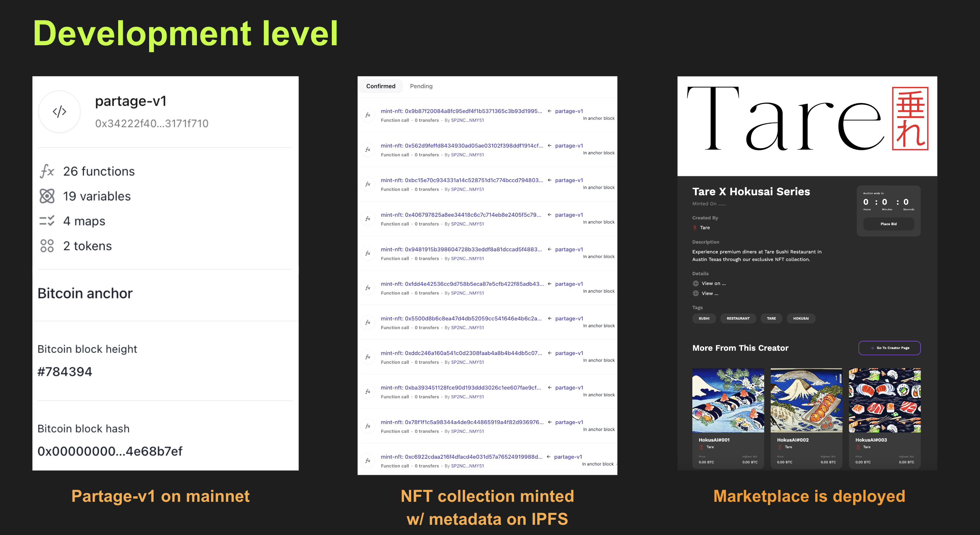The width and height of the screenshot is (980, 535).
Task: Open the HokusAI#003 sushi pattern thumbnail
Action: click(x=884, y=400)
